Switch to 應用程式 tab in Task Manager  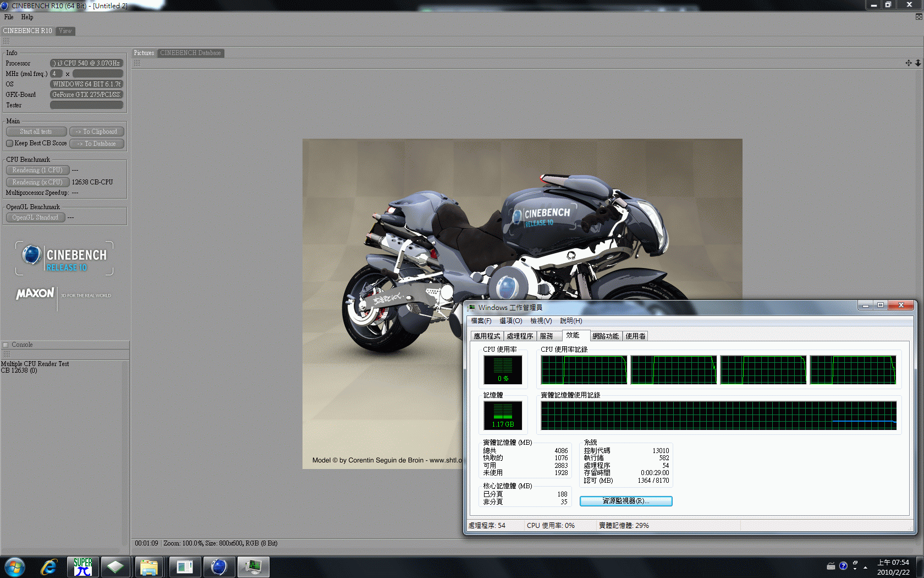coord(487,336)
